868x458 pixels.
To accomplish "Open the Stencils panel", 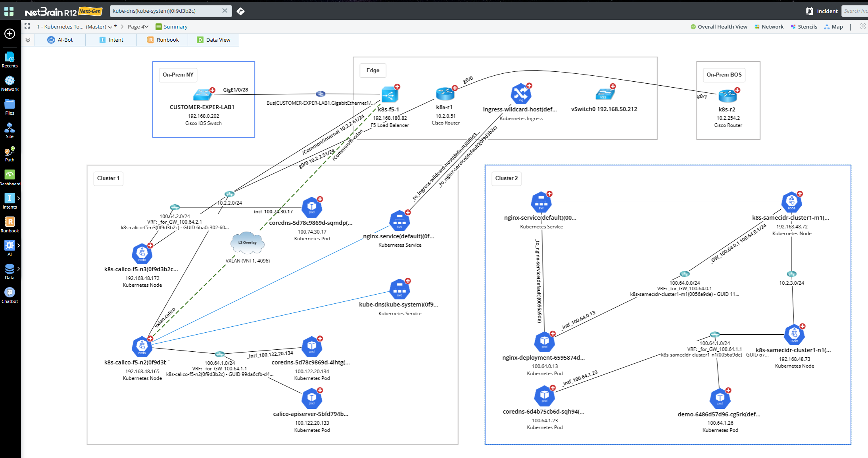I will tap(804, 27).
